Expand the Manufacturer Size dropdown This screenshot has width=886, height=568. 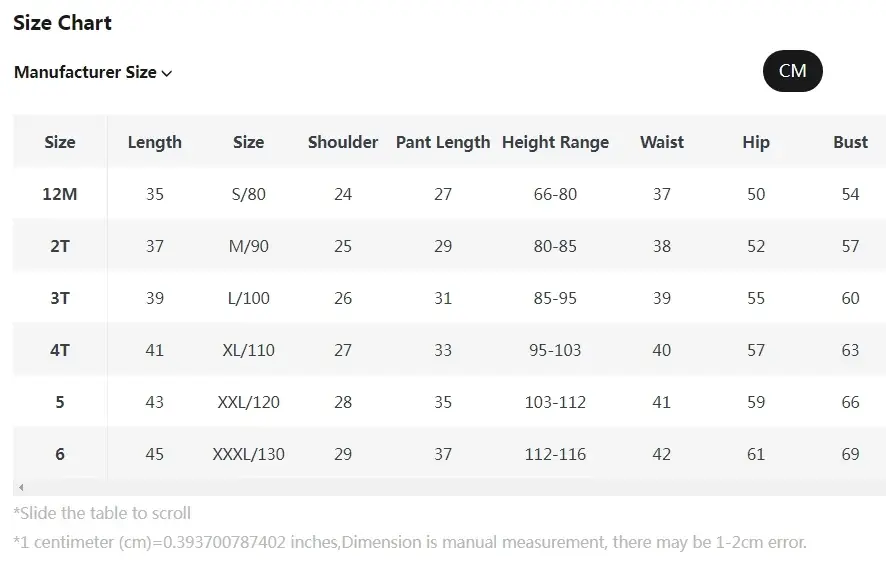tap(93, 73)
